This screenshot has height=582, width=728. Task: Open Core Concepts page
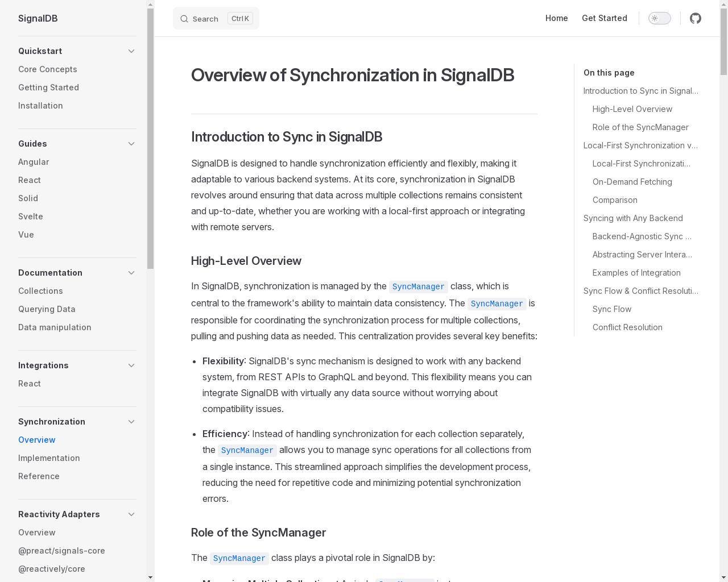[x=48, y=69]
